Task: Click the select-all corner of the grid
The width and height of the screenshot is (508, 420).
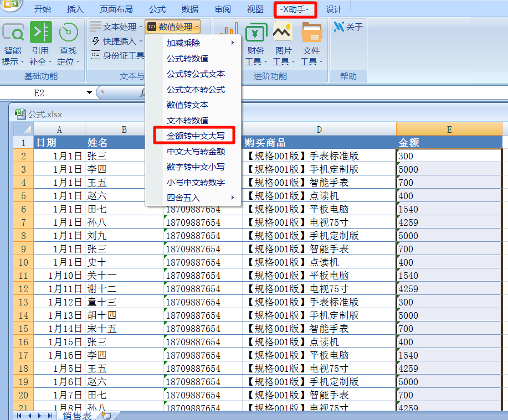Action: [x=24, y=129]
